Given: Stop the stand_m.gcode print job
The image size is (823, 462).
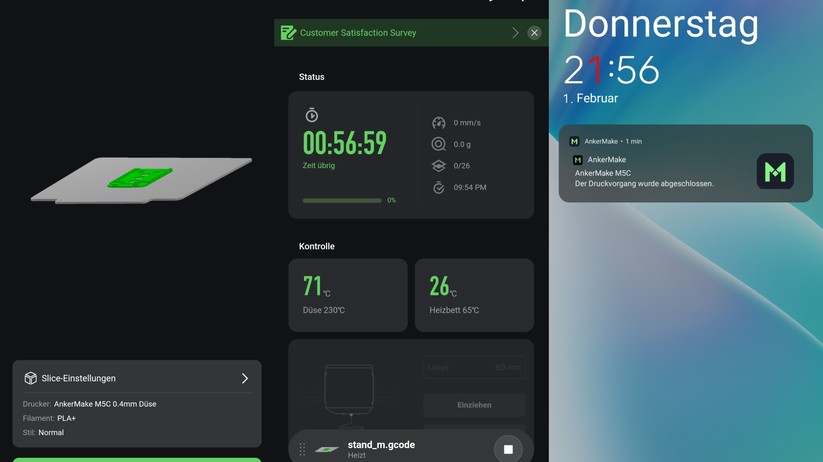Looking at the screenshot, I should tap(508, 449).
